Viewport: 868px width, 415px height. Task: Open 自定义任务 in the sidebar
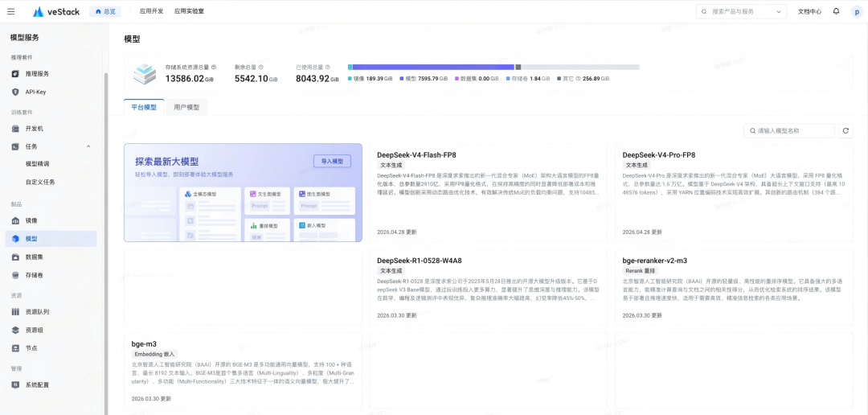40,182
